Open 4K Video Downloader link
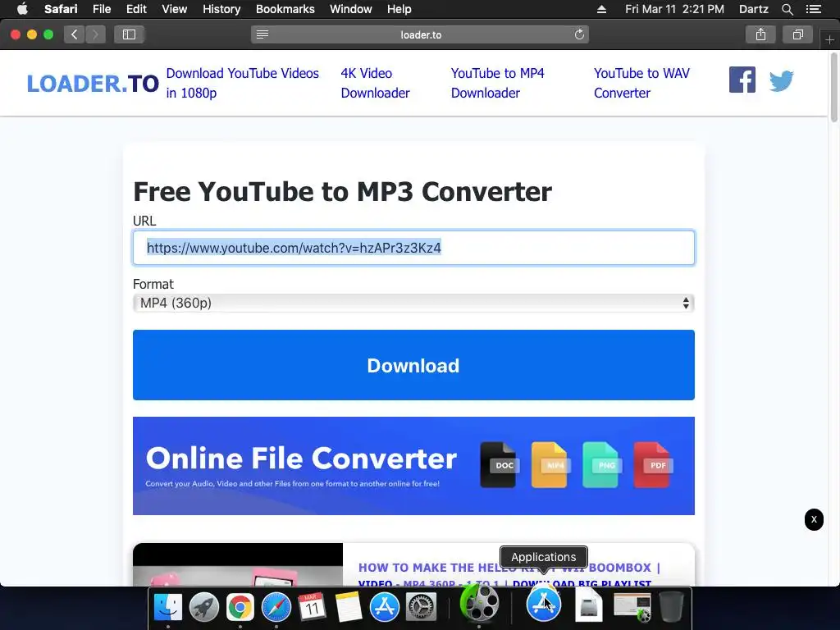840x630 pixels. (375, 83)
